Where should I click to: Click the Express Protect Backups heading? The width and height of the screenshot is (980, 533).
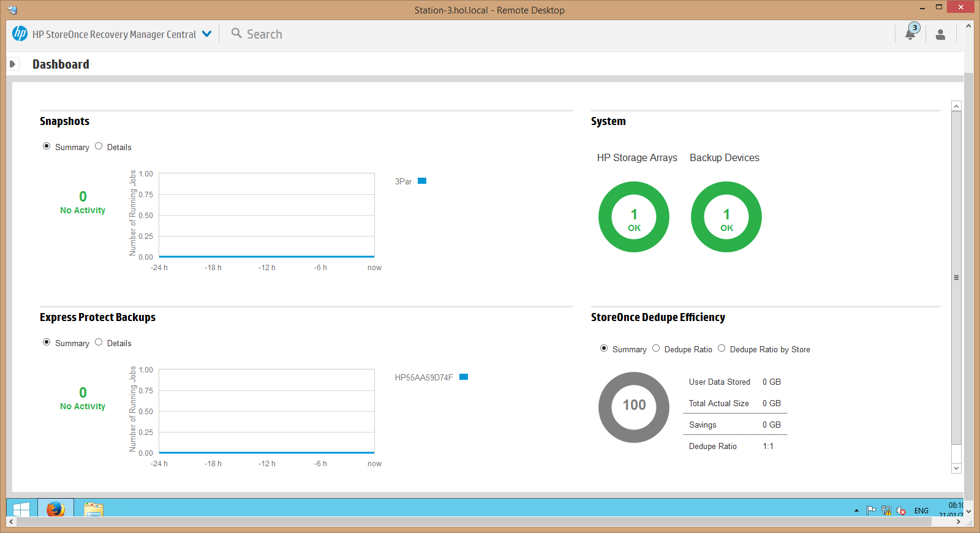tap(97, 317)
